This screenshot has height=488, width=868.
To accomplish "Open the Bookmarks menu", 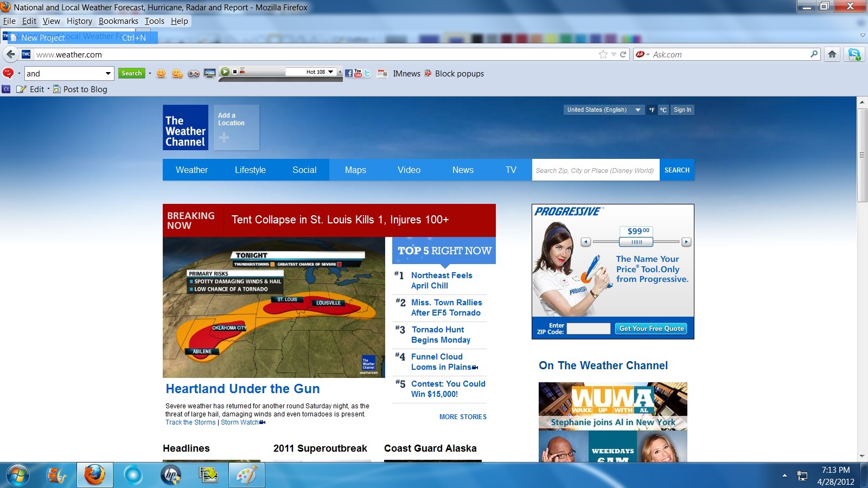I will click(x=118, y=21).
